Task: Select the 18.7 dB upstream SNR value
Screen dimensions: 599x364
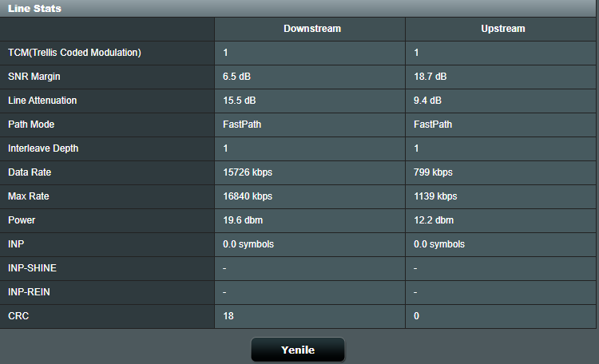Action: [x=430, y=77]
